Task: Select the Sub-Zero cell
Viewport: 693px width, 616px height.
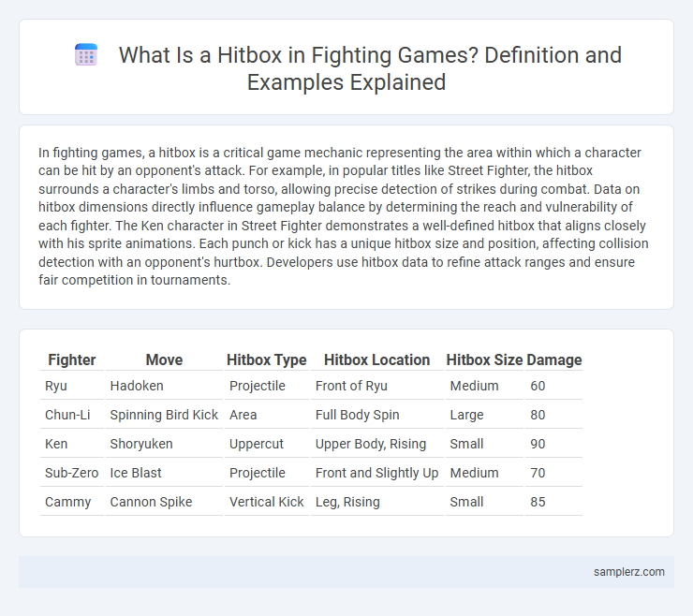Action: tap(71, 473)
